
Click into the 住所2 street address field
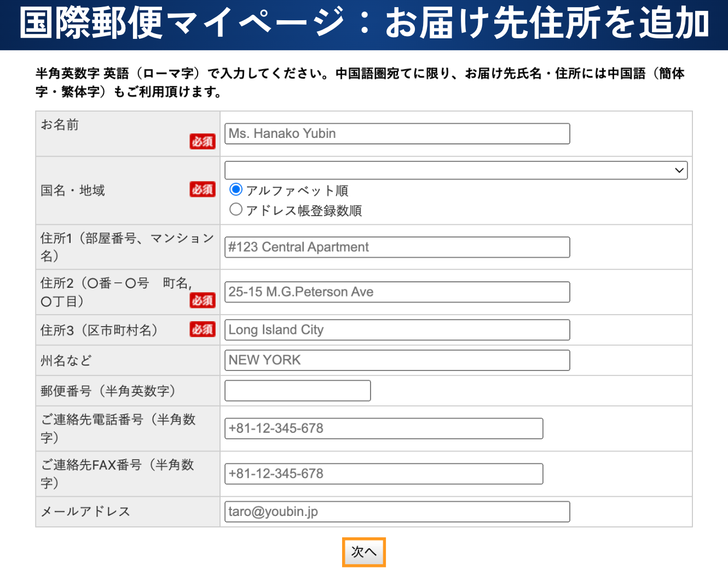397,292
